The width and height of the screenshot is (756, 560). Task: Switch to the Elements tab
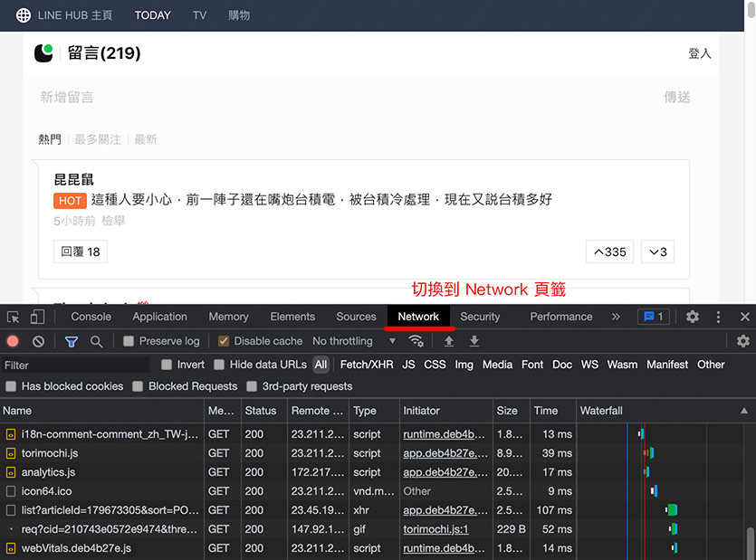pyautogui.click(x=292, y=317)
